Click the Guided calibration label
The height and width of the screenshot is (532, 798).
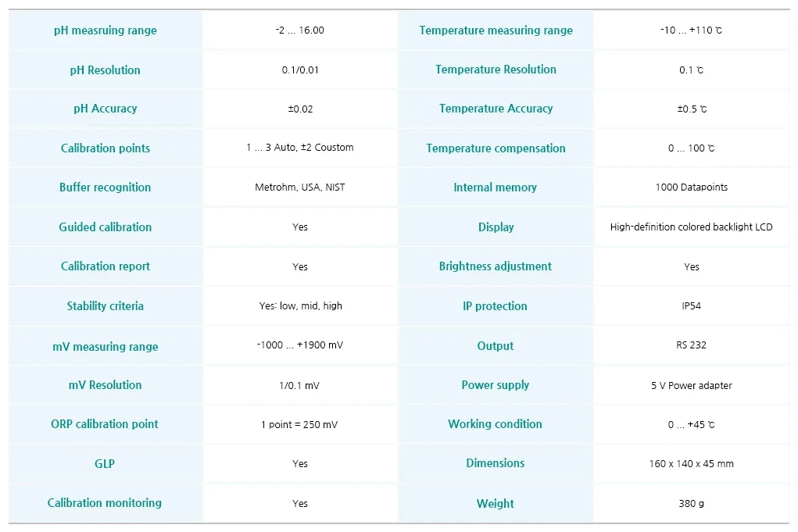tap(106, 227)
